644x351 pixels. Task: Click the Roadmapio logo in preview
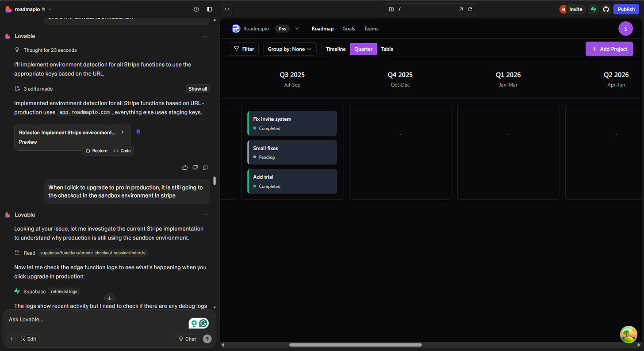point(236,29)
